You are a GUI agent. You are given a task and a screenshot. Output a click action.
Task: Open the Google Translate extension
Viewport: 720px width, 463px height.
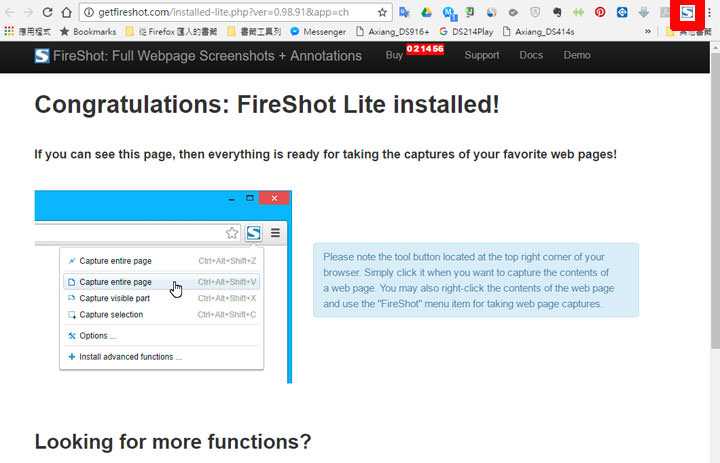[x=404, y=12]
